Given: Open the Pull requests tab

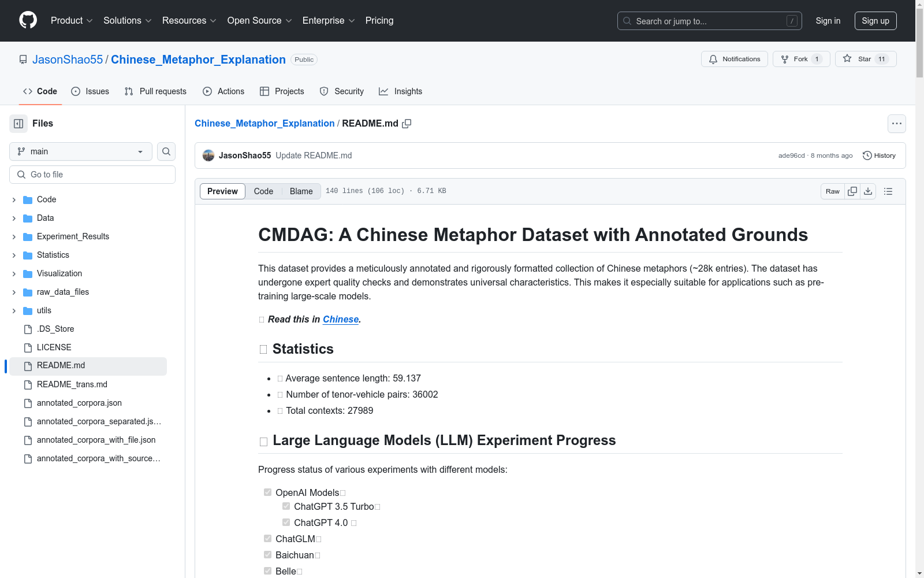Looking at the screenshot, I should click(155, 91).
